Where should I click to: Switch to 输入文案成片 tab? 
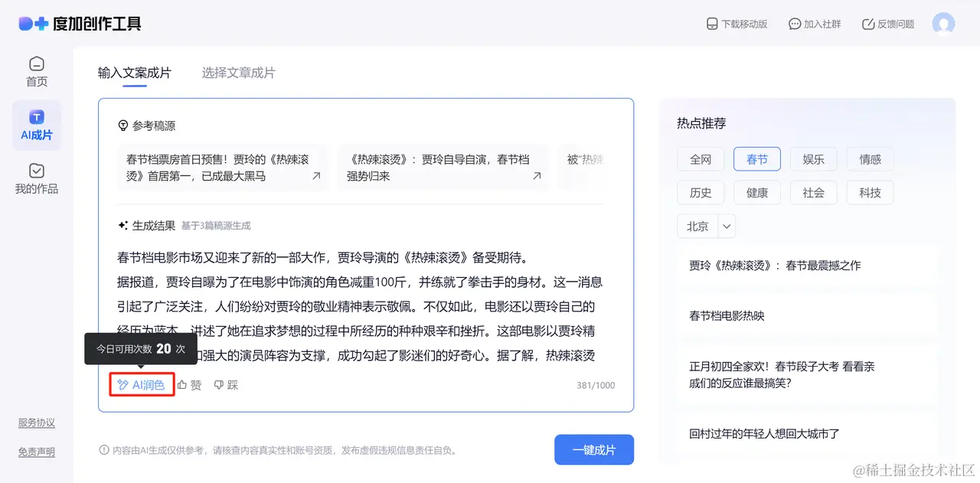pyautogui.click(x=135, y=73)
